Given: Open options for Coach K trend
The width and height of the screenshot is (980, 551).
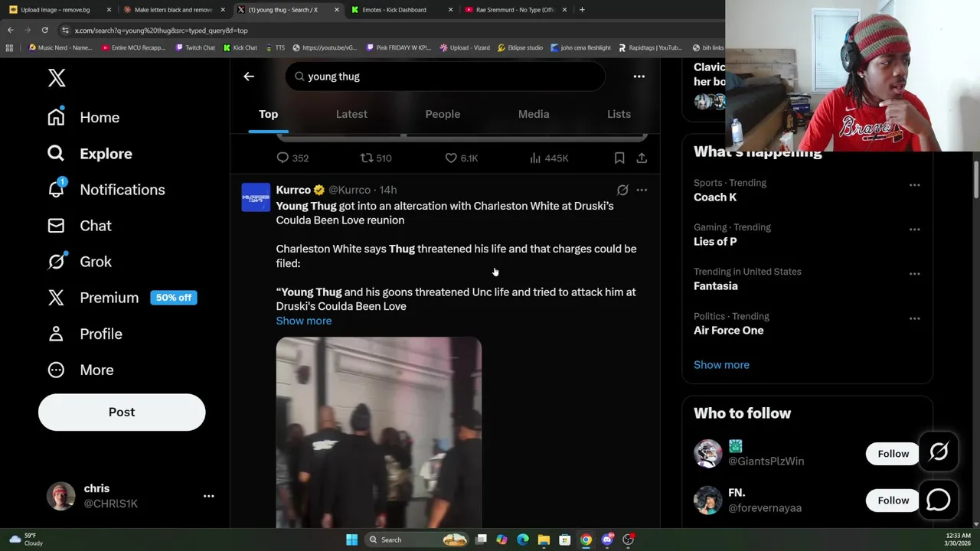Looking at the screenshot, I should click(914, 184).
